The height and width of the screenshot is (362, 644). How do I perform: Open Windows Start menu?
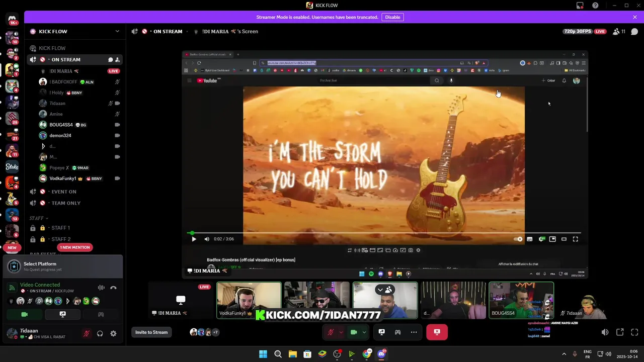(x=263, y=354)
